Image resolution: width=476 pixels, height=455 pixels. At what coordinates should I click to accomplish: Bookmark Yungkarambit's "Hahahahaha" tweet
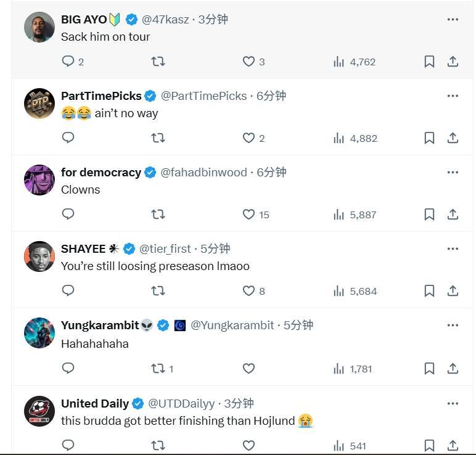point(429,368)
